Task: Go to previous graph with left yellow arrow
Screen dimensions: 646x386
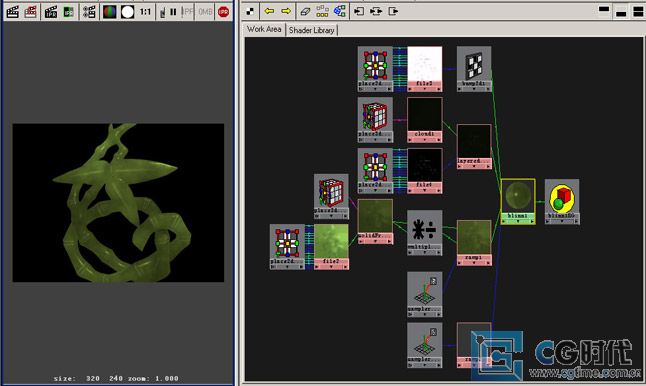Action: point(269,11)
